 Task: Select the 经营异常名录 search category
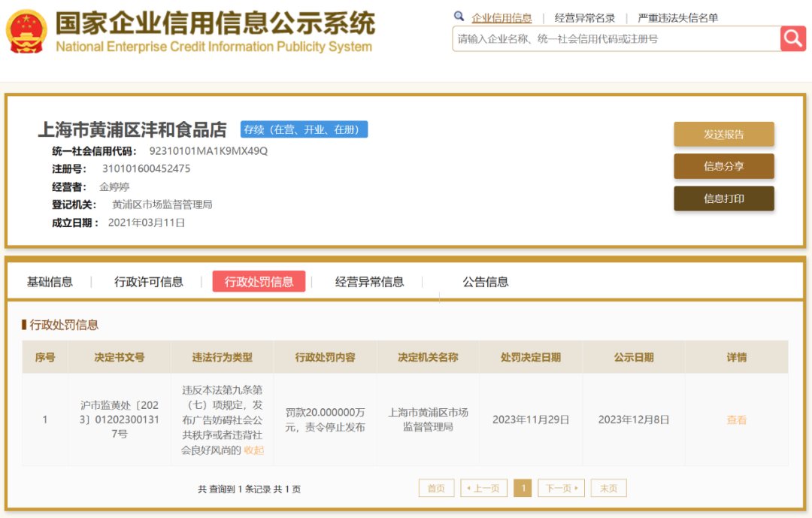click(x=584, y=18)
